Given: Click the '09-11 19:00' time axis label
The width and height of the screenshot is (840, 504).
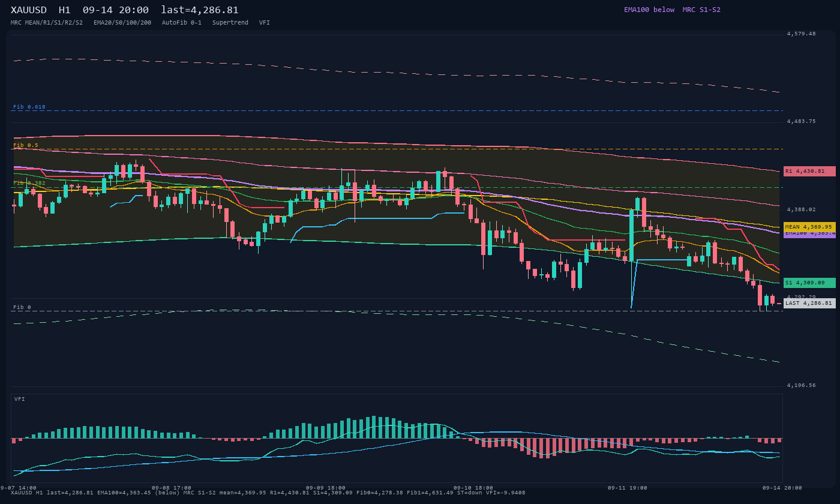Looking at the screenshot, I should click(x=628, y=488).
